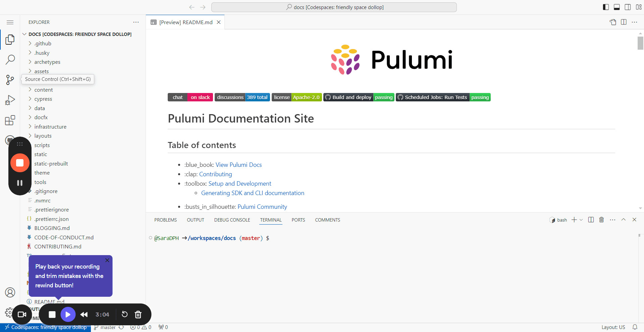Viewport: 644px width, 332px height.
Task: Delete the recording with trash icon
Action: [138, 315]
